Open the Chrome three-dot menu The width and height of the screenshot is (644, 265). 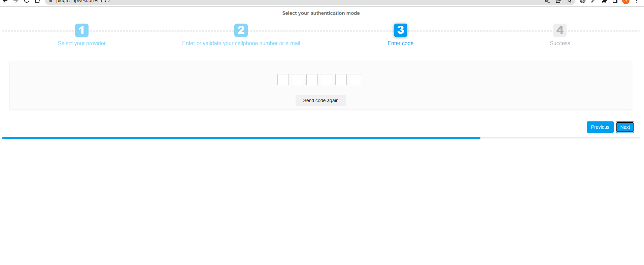(637, 1)
